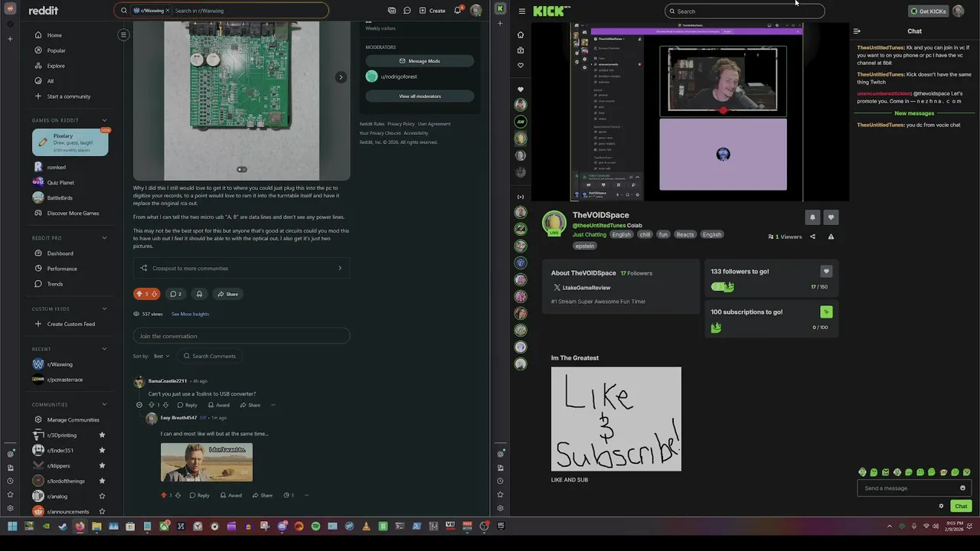Downvote Easy-Breath4547's comment
Screen dimensions: 980x551
coord(178,495)
